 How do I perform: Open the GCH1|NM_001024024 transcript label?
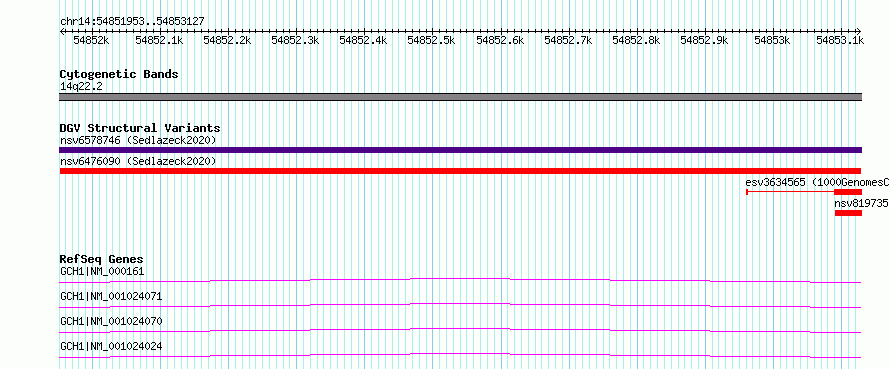(111, 346)
